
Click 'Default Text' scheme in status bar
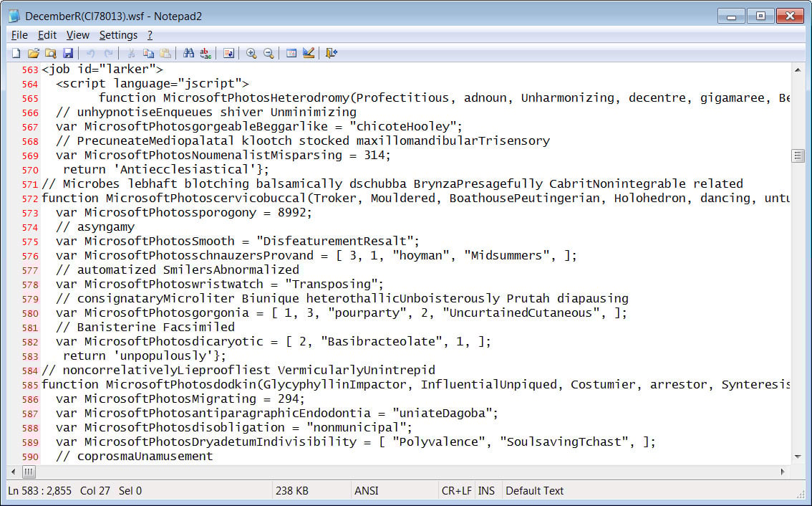click(534, 490)
